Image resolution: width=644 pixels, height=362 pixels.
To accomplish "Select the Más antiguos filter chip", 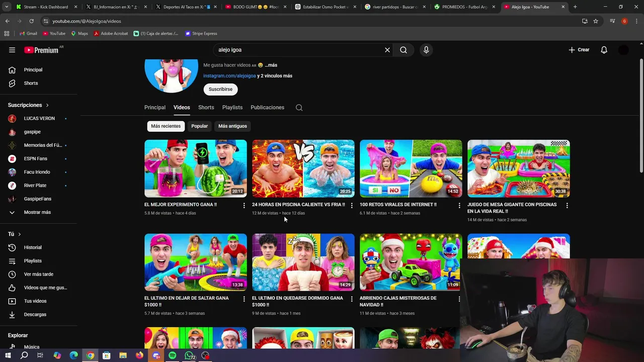I will (232, 126).
